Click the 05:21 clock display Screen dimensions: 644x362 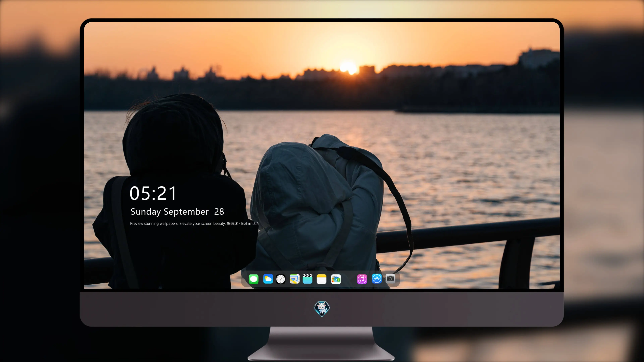[x=153, y=193]
